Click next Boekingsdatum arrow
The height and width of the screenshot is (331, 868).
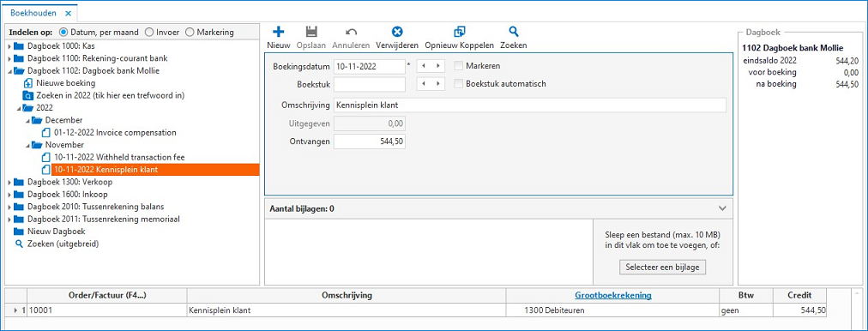point(438,66)
